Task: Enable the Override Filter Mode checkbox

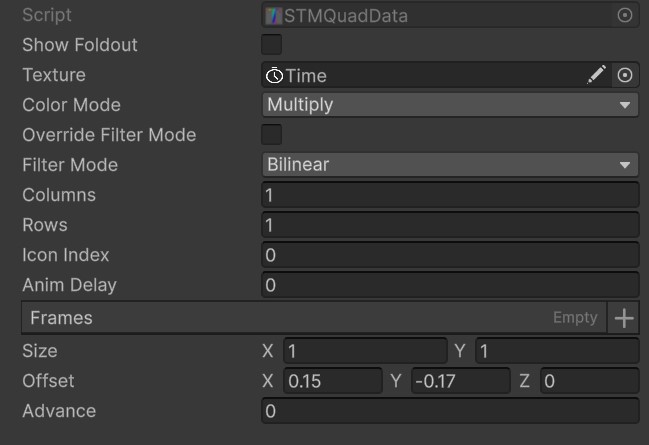Action: (271, 135)
